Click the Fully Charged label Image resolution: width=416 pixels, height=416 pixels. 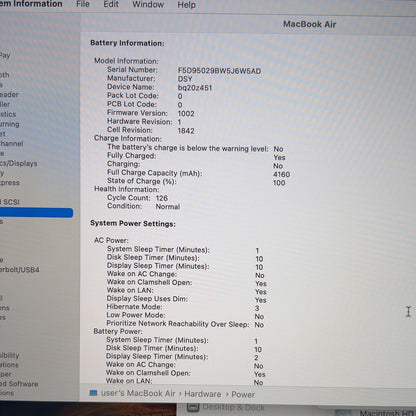click(131, 156)
